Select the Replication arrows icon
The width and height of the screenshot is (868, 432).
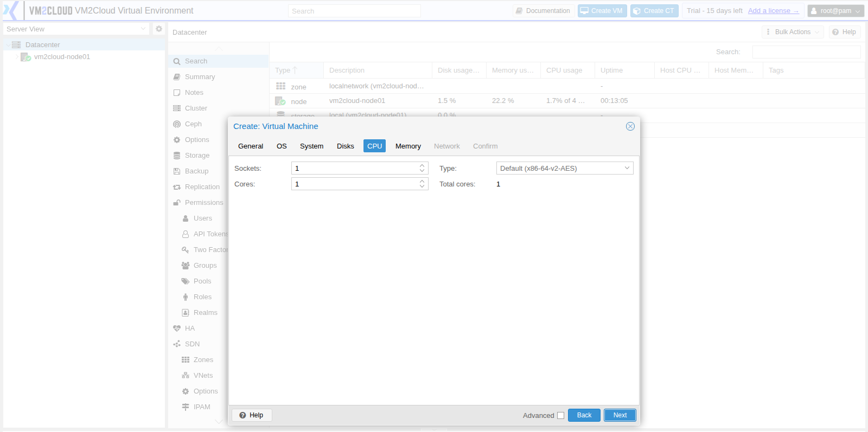(x=177, y=187)
